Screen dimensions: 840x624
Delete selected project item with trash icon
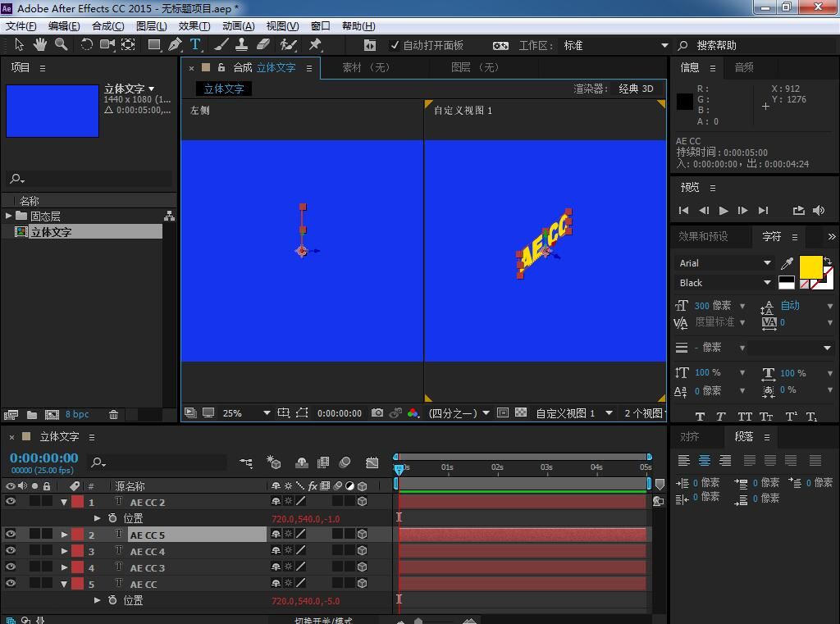click(113, 415)
